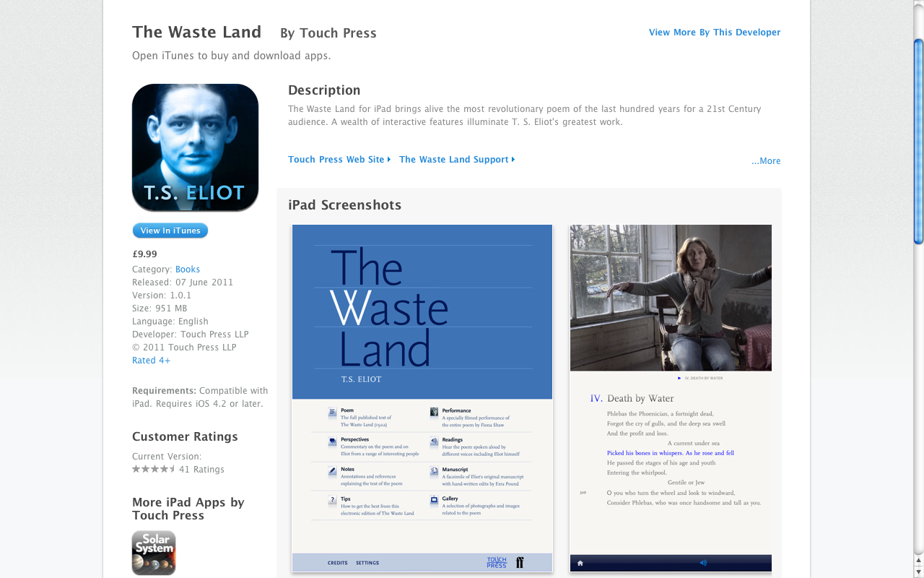The width and height of the screenshot is (924, 578).
Task: Click the Readings speaker icon in screenshot
Action: (x=434, y=441)
